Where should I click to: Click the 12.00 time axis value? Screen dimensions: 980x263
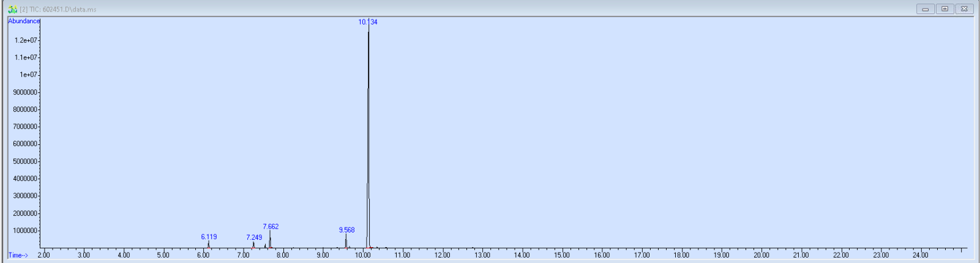443,255
